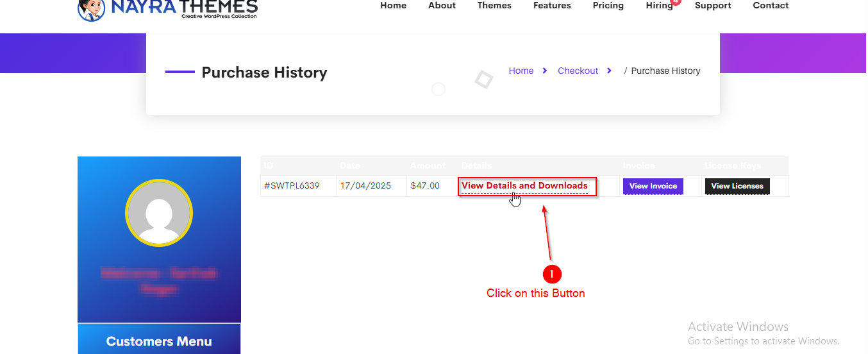The width and height of the screenshot is (868, 354).
Task: Select Features in the top navigation
Action: pyautogui.click(x=552, y=6)
